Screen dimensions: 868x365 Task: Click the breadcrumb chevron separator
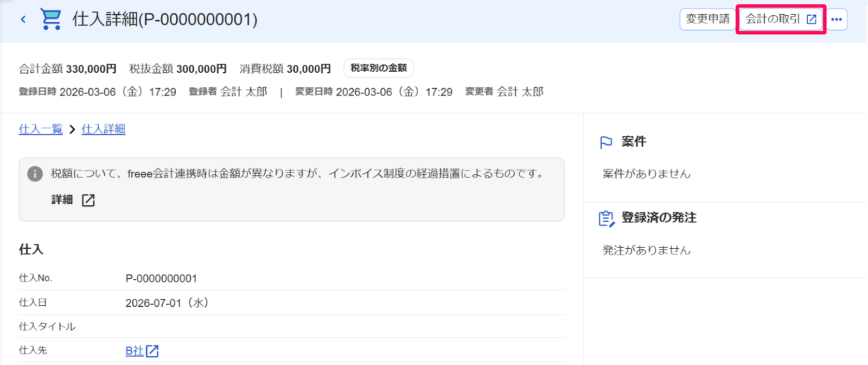(x=72, y=130)
